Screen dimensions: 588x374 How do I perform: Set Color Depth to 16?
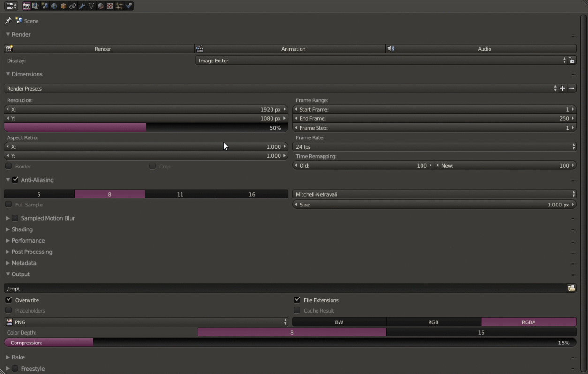[x=482, y=332]
